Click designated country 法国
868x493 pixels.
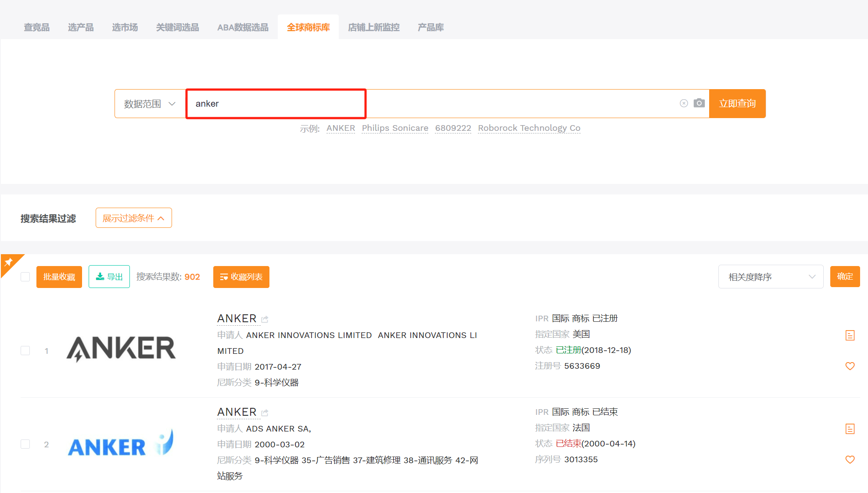click(581, 428)
